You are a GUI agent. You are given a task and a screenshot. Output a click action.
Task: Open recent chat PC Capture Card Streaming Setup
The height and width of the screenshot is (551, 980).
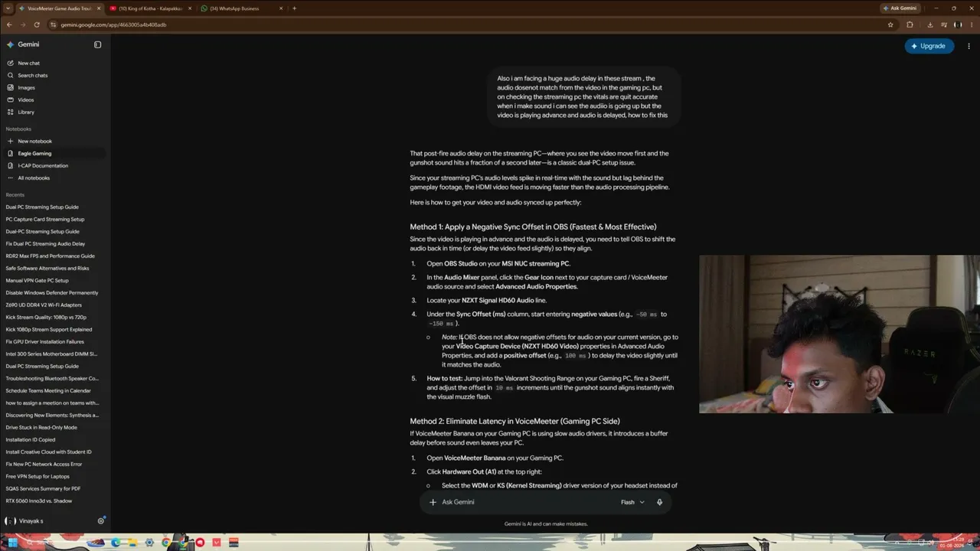[45, 219]
